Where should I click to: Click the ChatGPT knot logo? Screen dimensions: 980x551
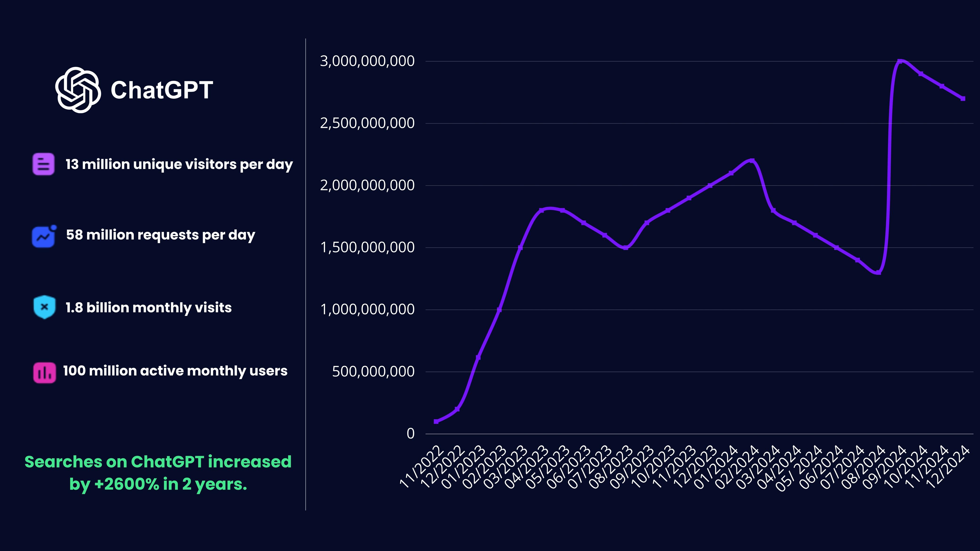78,90
